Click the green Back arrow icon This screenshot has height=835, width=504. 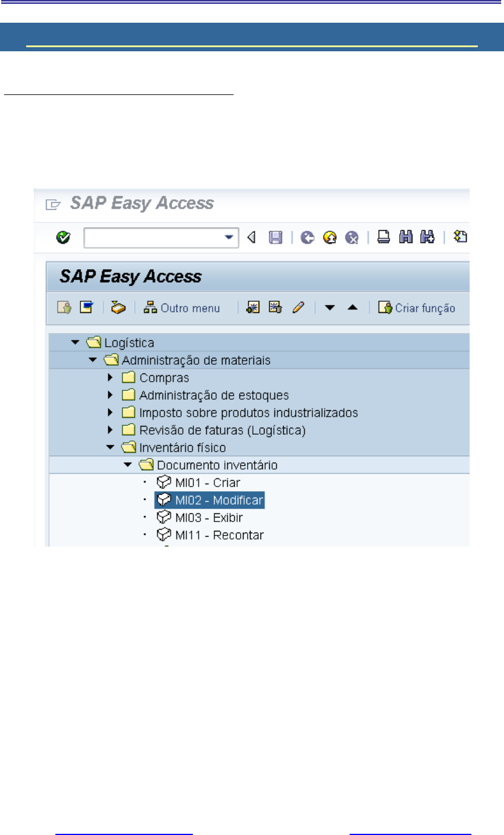308,237
